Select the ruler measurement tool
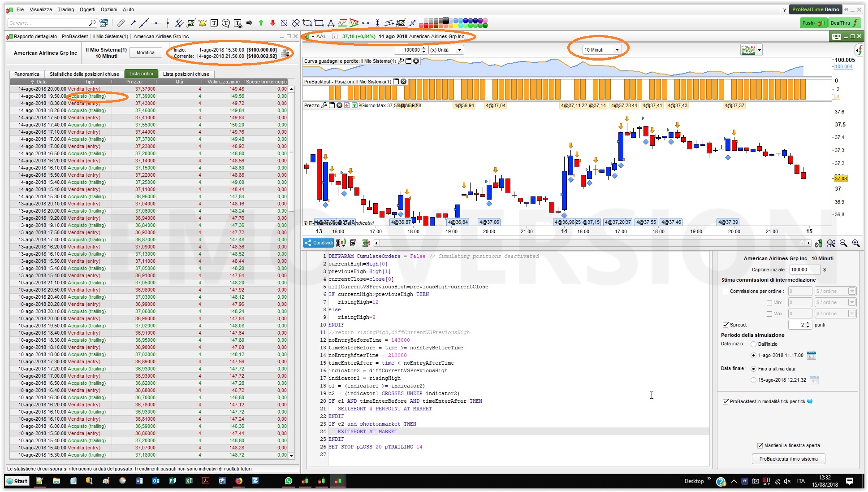The height and width of the screenshot is (492, 868). point(121,23)
